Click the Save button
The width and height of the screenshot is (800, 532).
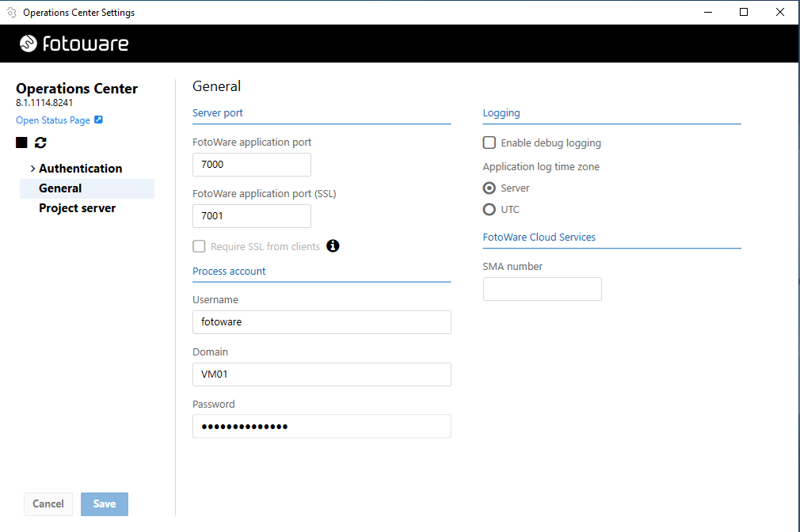coord(104,504)
